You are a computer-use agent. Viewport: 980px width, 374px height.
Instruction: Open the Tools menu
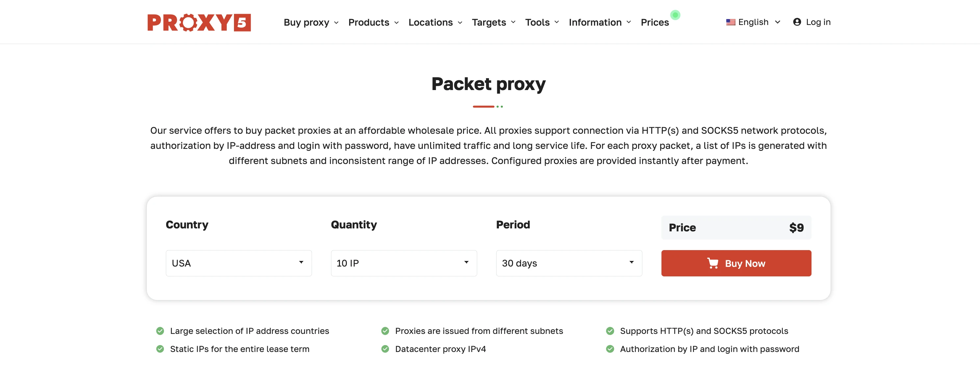pos(542,22)
